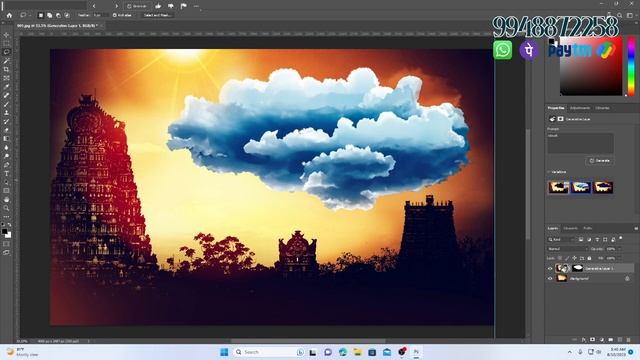This screenshot has height=360, width=640.
Task: Go to previous variation arrow
Action: (94, 6)
